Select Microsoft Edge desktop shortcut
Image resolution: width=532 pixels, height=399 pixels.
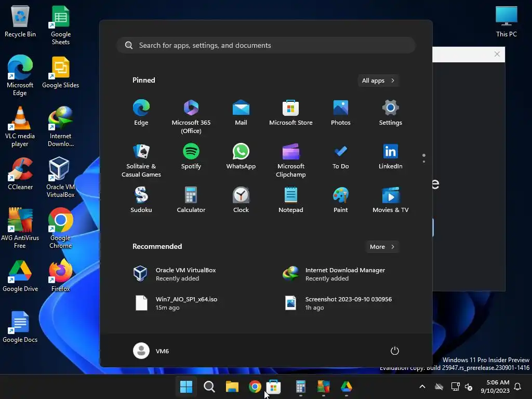point(20,75)
